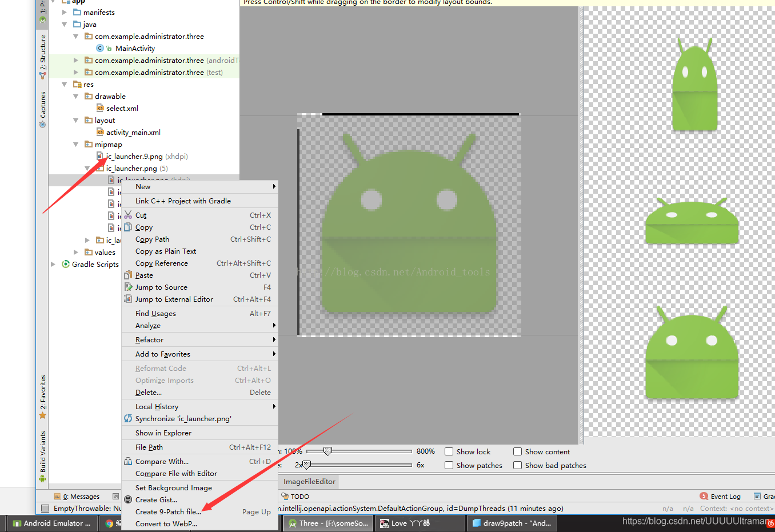Click the mipmap folder icon
Image resolution: width=775 pixels, height=532 pixels.
click(89, 144)
